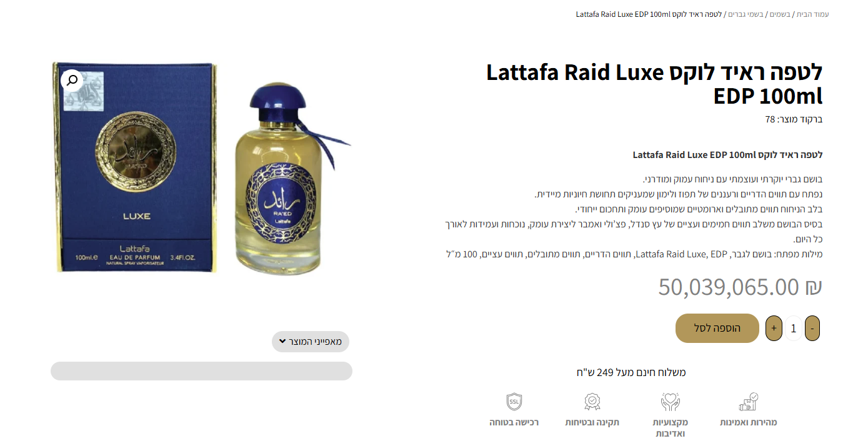Click the fast delivery icon above מהירות ואמינות

[749, 402]
